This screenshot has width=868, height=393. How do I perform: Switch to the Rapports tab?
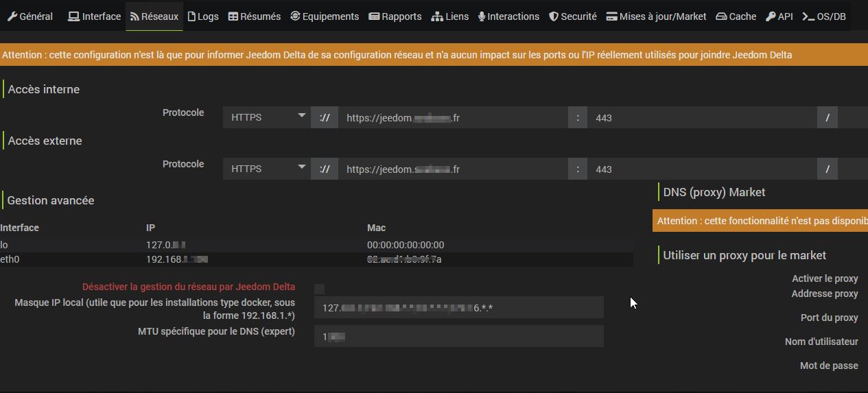click(x=395, y=16)
